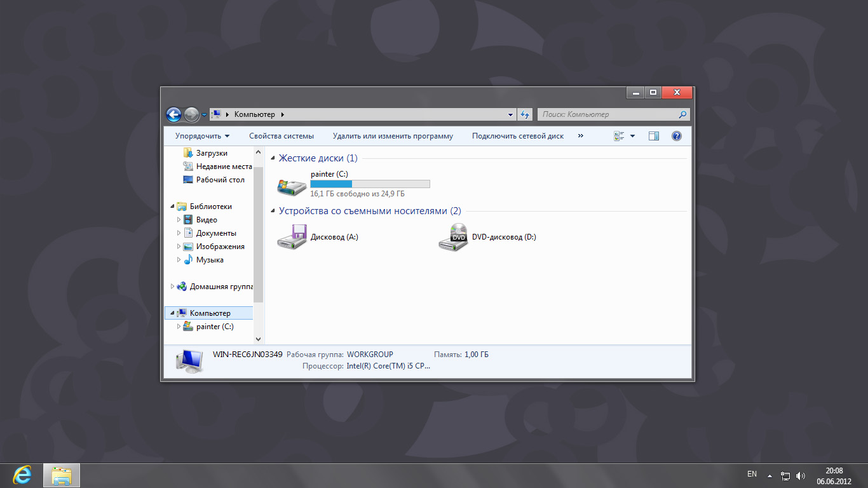Show hidden tray icons arrow
This screenshot has width=868, height=488.
click(x=770, y=475)
